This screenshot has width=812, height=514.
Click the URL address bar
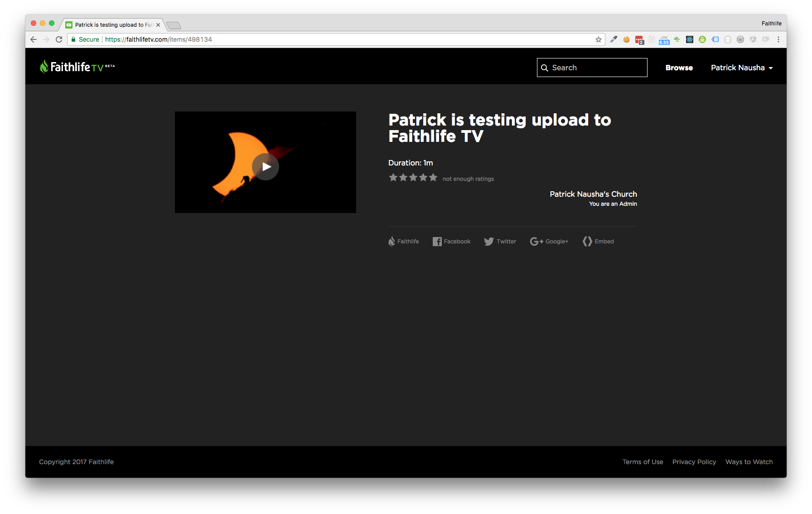coord(335,39)
